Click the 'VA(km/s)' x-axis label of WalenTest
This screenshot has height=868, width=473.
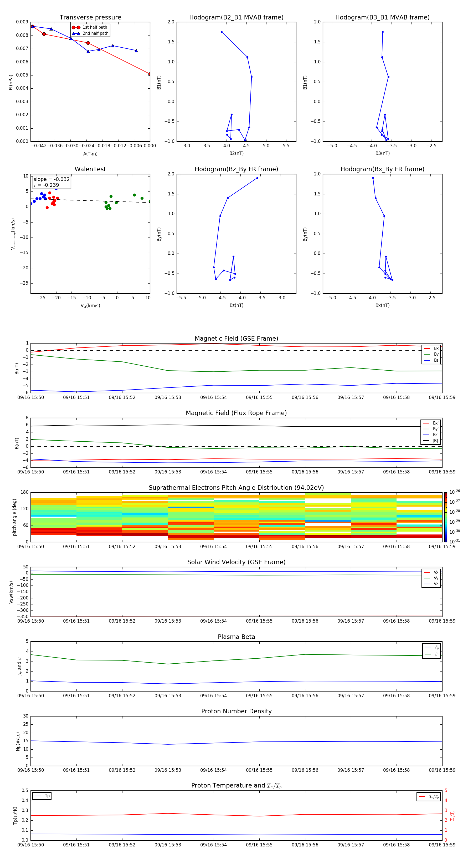90,306
